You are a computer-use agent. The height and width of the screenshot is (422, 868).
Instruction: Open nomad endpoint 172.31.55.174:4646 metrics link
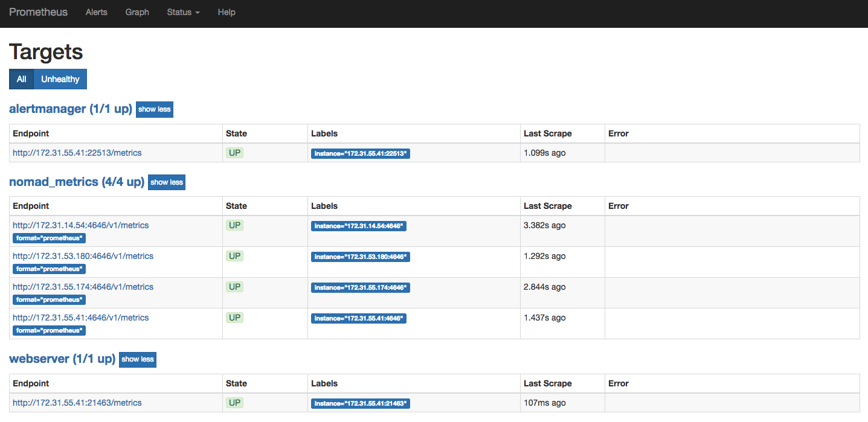click(x=83, y=287)
